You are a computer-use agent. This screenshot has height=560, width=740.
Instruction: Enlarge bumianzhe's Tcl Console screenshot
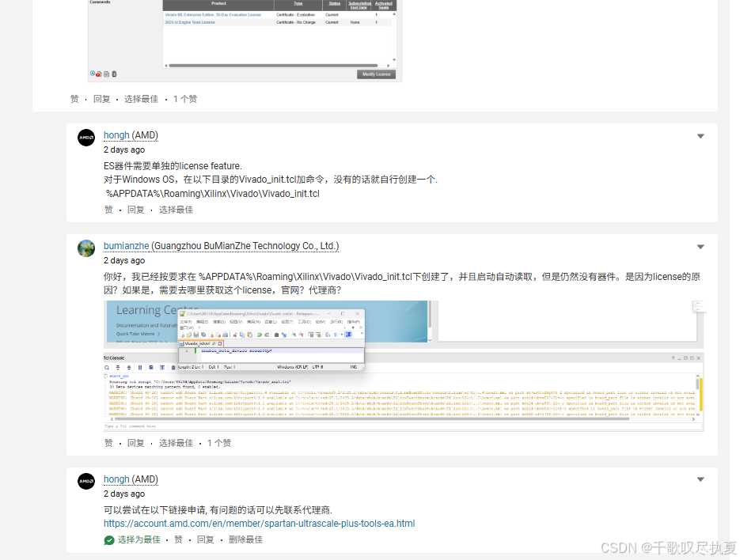[404, 365]
